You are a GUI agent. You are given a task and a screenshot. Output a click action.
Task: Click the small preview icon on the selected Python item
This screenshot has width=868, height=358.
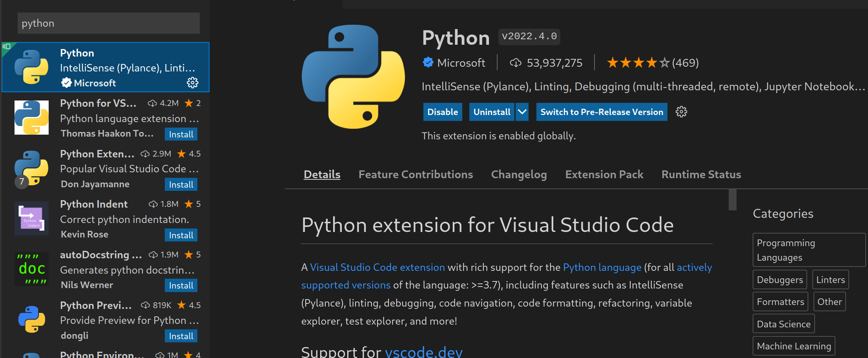point(5,47)
